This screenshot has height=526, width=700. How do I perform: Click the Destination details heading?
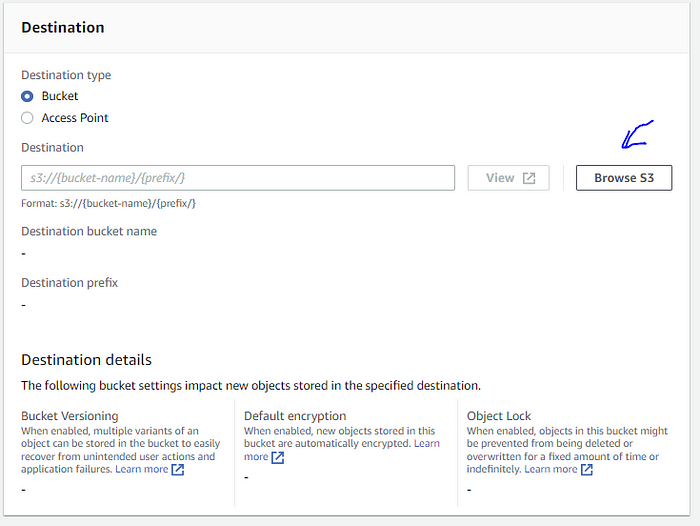click(87, 360)
